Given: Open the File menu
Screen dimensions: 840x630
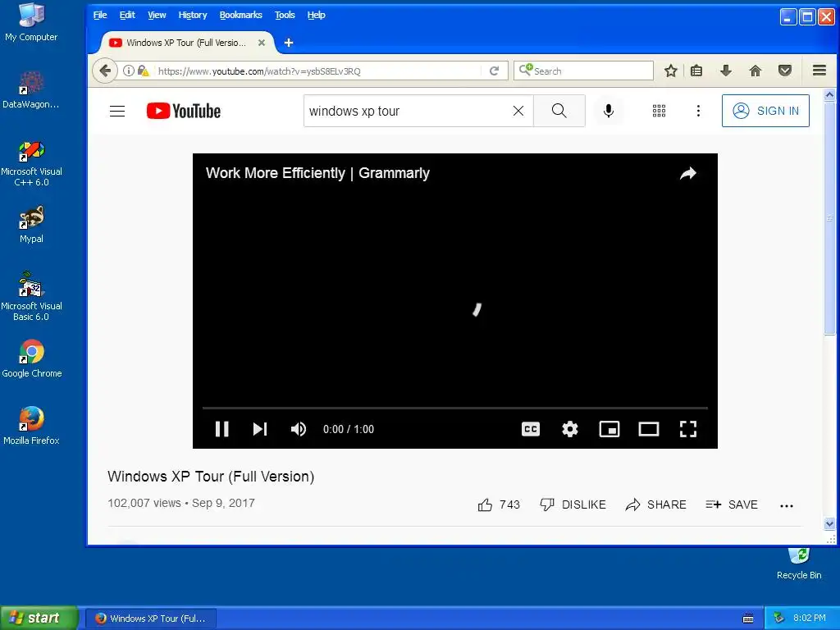Looking at the screenshot, I should coord(100,15).
